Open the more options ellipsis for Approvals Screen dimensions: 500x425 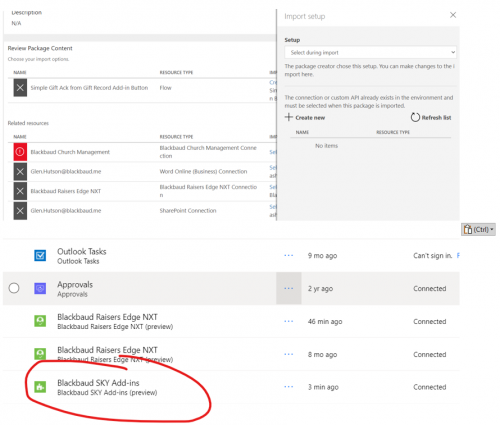[x=289, y=288]
